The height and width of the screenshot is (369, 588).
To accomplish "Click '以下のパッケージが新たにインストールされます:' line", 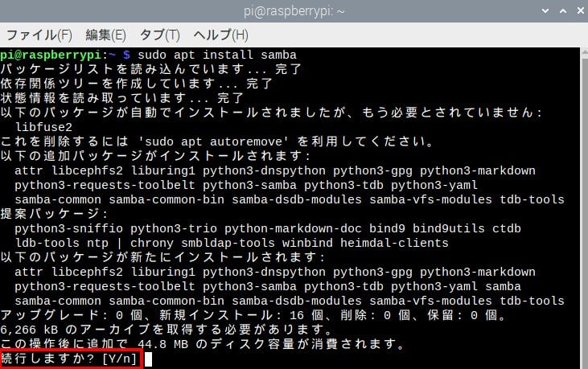I will (162, 257).
